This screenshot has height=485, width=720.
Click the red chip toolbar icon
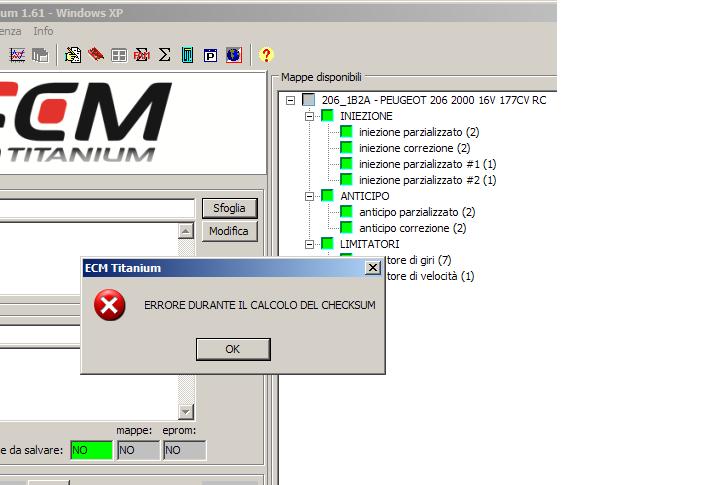(96, 55)
